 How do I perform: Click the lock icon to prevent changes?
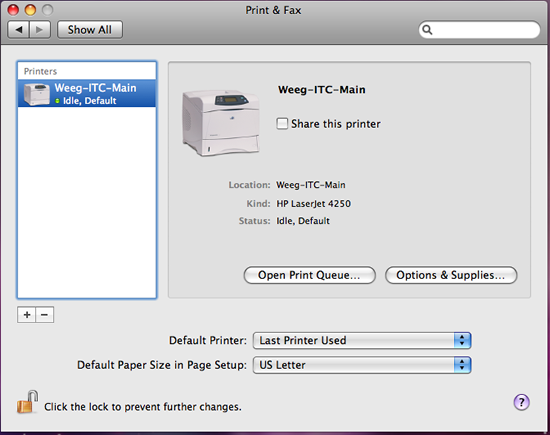pos(27,402)
